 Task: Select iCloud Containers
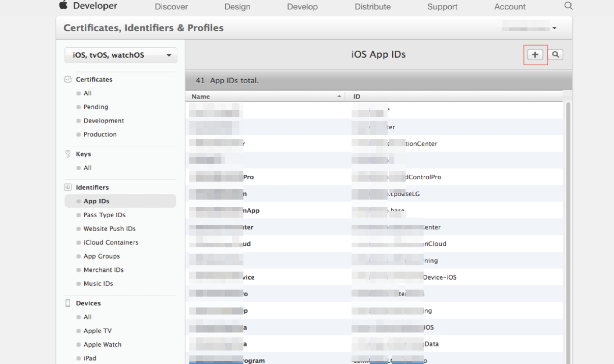[111, 242]
